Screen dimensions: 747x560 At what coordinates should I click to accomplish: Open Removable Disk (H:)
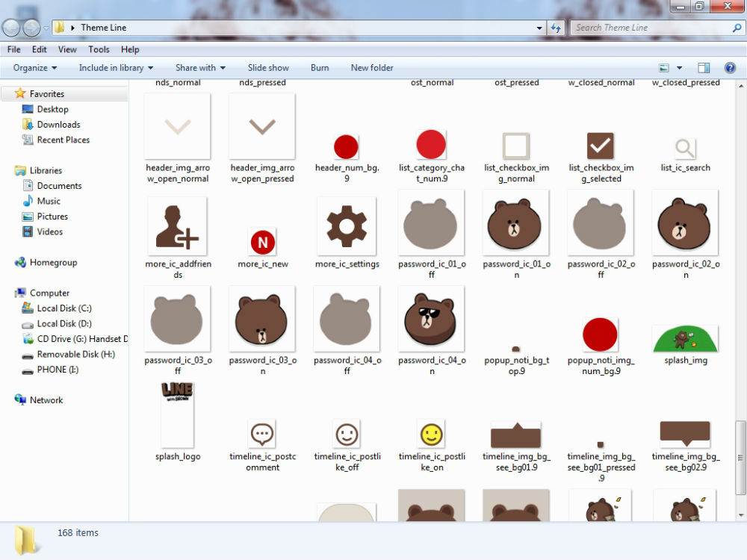pyautogui.click(x=68, y=354)
